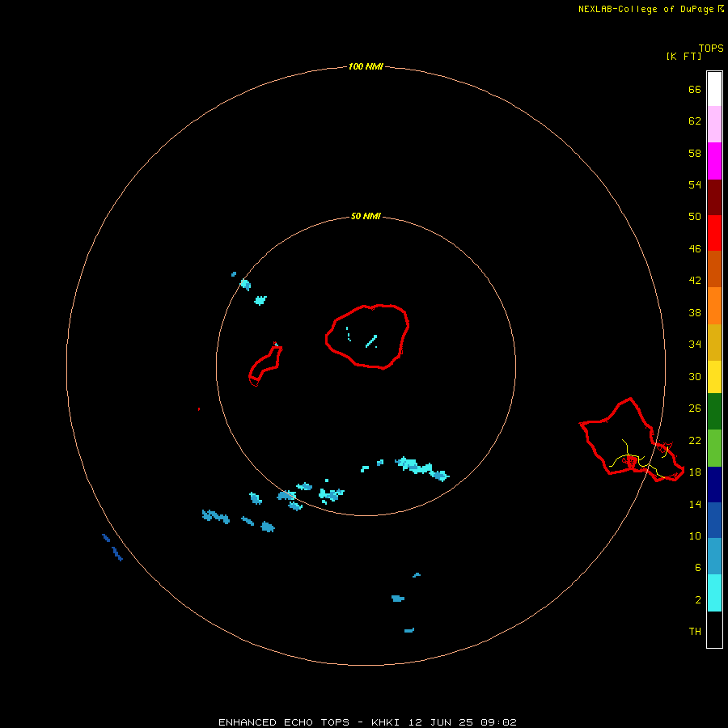The image size is (728, 728).
Task: Click the small elongated red island outline
Action: click(x=265, y=365)
